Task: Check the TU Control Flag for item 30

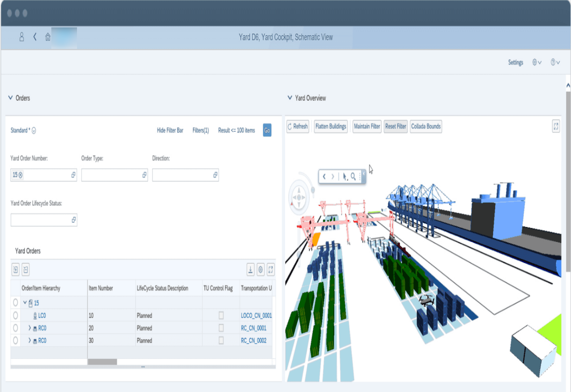Action: coord(221,340)
